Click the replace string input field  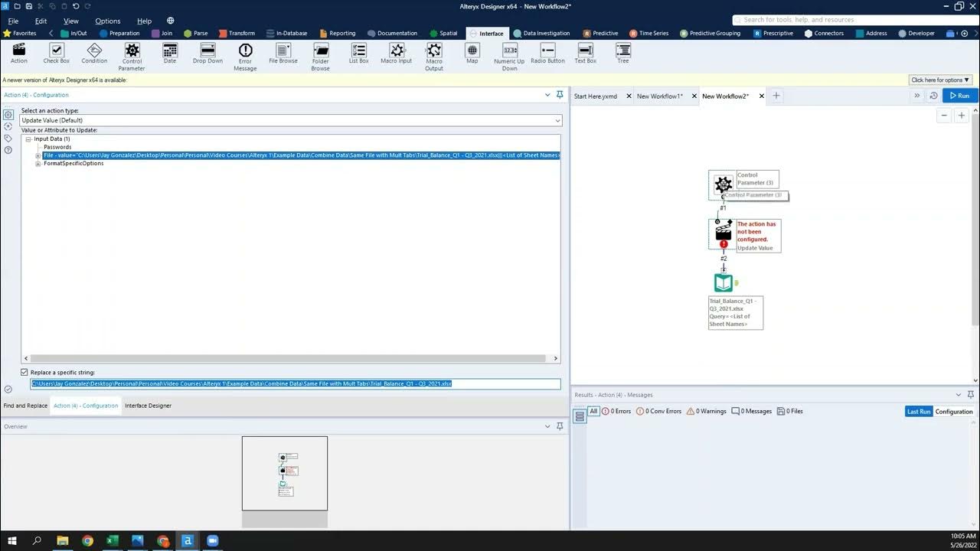296,383
